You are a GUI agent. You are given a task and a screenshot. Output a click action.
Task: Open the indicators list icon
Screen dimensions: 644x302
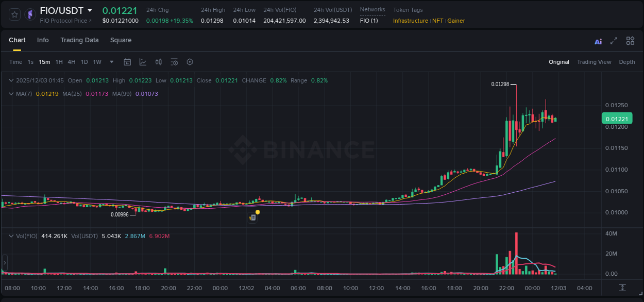click(174, 62)
